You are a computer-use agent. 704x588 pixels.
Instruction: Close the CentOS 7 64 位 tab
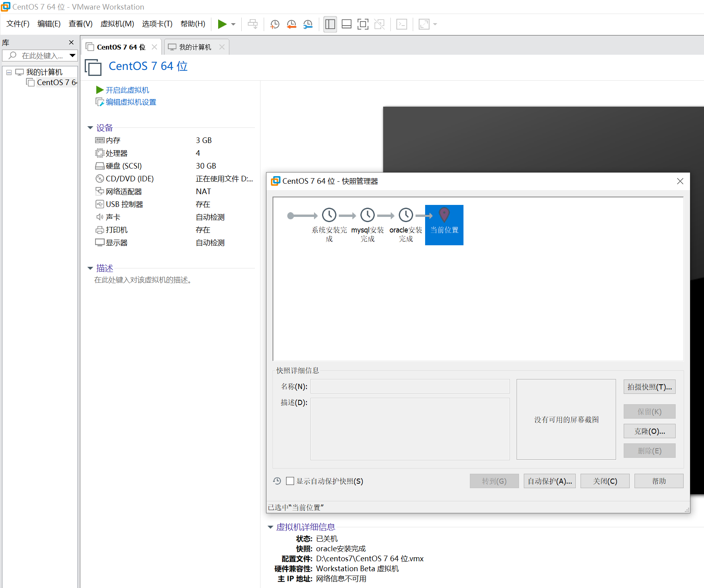pyautogui.click(x=154, y=47)
